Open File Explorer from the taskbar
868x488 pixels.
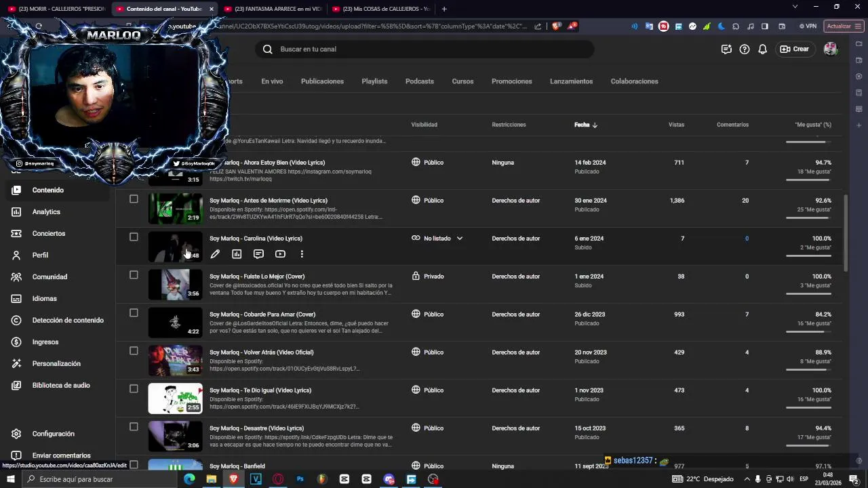[x=212, y=479]
